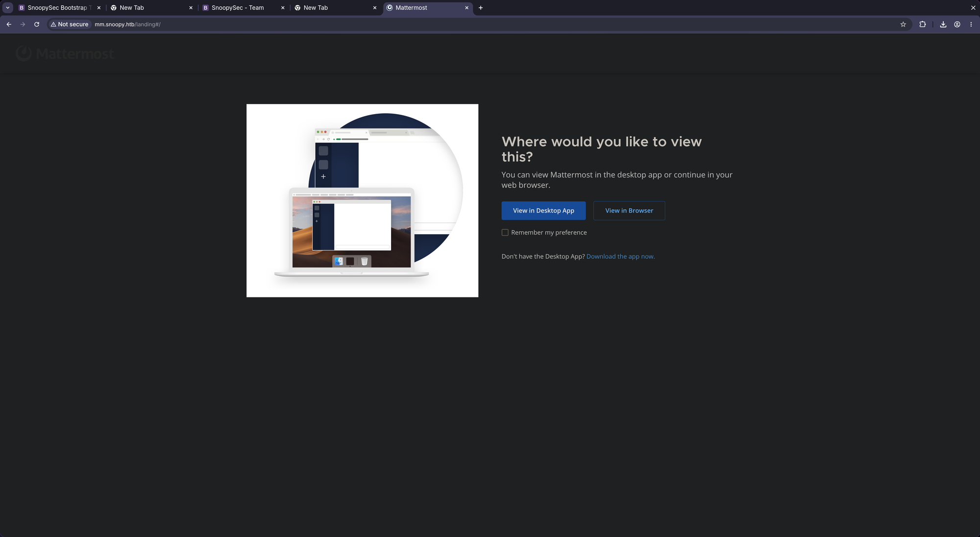Close the SnoopySec - Team tab
This screenshot has height=537, width=980.
(283, 8)
